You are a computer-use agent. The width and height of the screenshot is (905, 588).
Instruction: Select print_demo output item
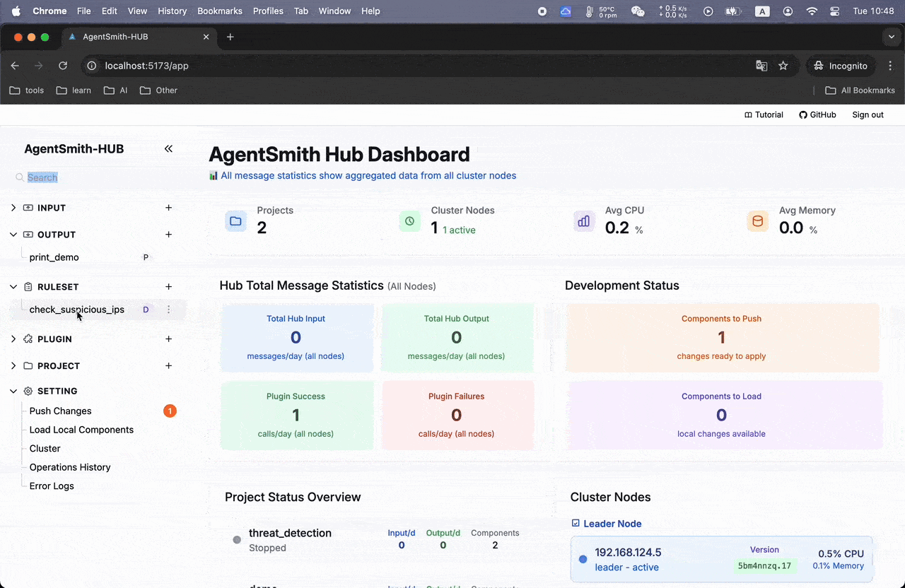point(54,257)
